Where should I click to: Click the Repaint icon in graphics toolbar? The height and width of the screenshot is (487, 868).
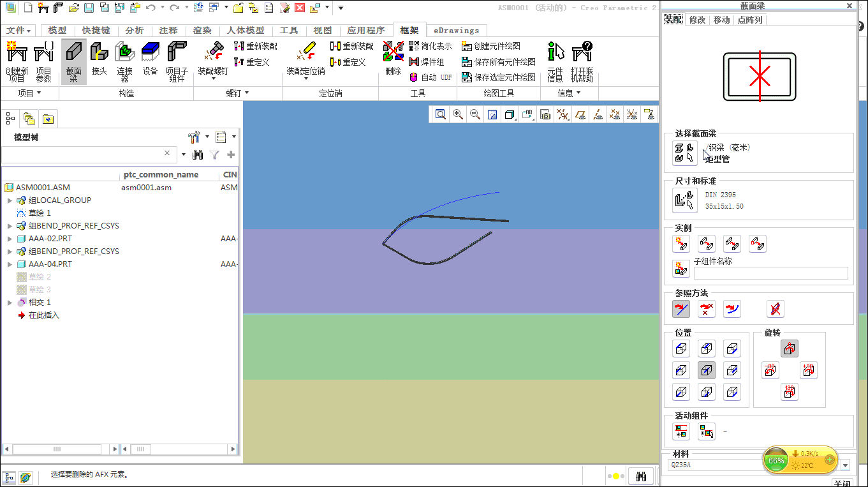[492, 114]
